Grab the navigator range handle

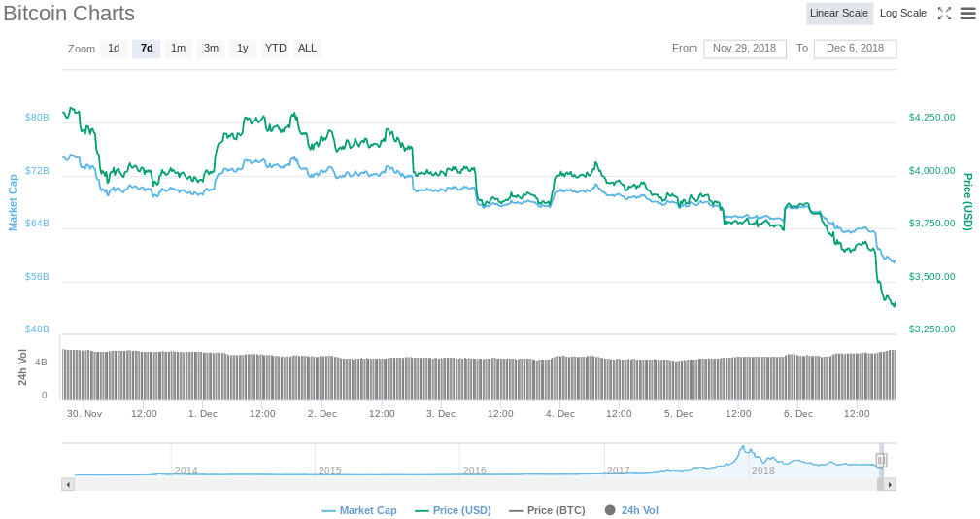click(881, 461)
